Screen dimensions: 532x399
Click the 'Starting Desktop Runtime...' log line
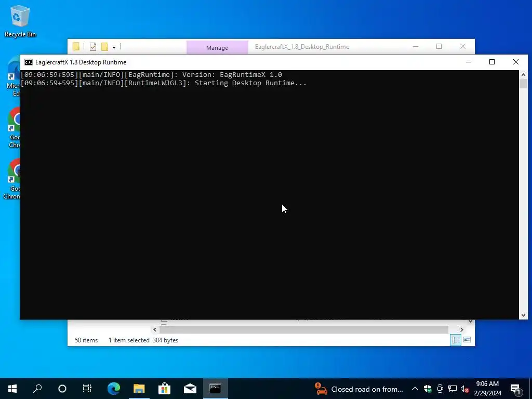click(164, 83)
